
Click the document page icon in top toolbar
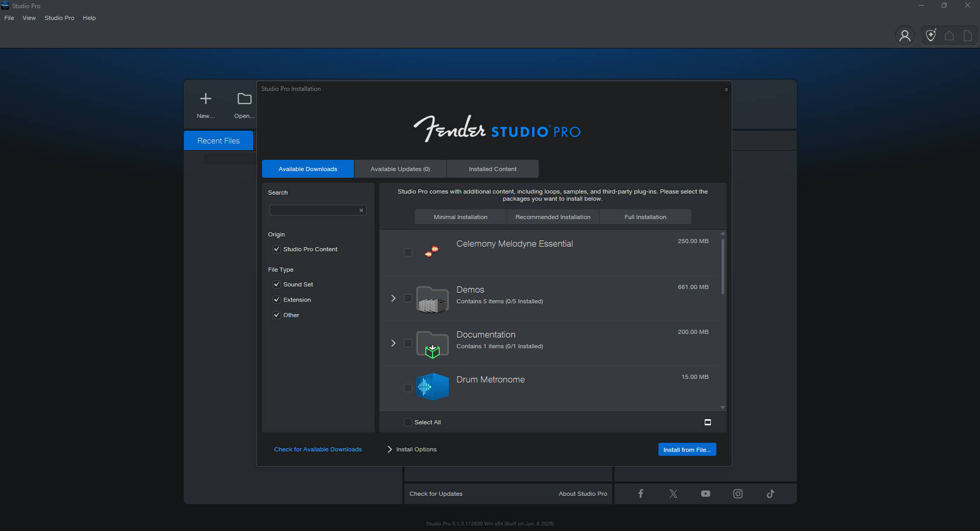point(968,36)
